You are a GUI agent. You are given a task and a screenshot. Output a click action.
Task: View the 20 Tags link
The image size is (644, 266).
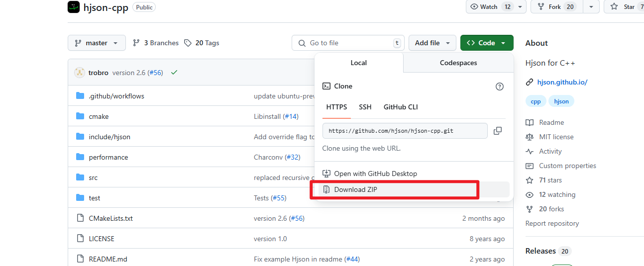[x=202, y=43]
